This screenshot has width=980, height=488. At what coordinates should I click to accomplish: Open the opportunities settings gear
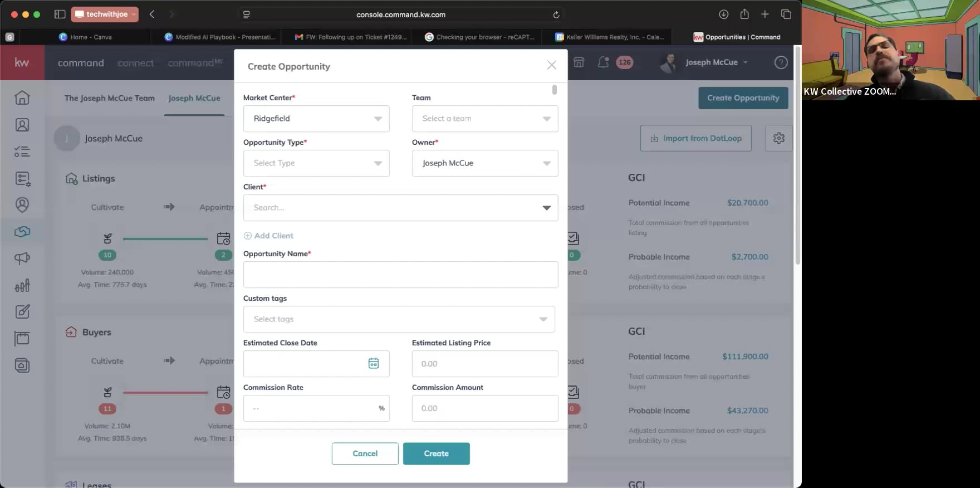coord(779,138)
